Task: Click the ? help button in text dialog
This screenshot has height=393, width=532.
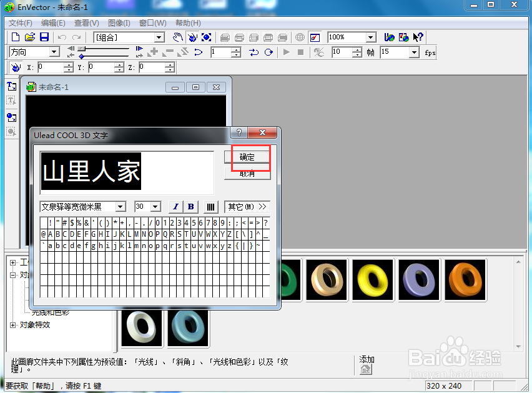Action: [x=239, y=132]
